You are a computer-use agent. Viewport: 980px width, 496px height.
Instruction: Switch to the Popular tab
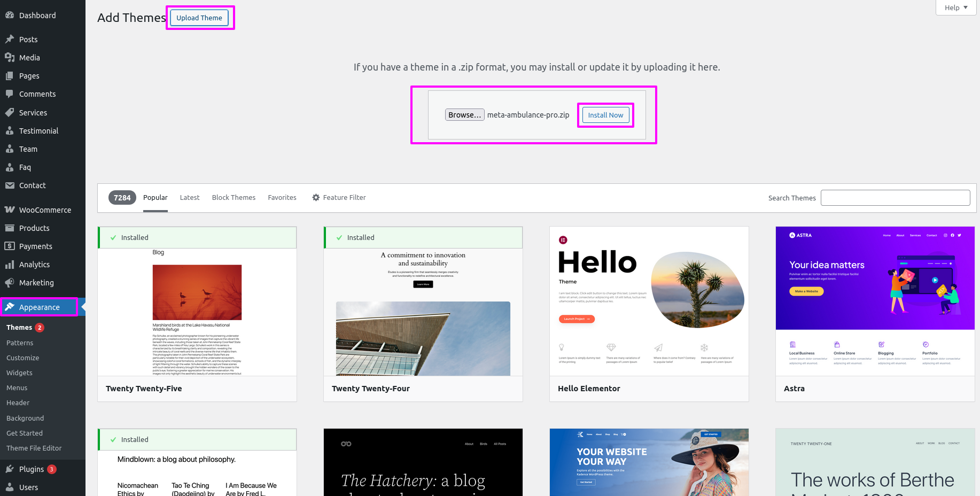[155, 197]
